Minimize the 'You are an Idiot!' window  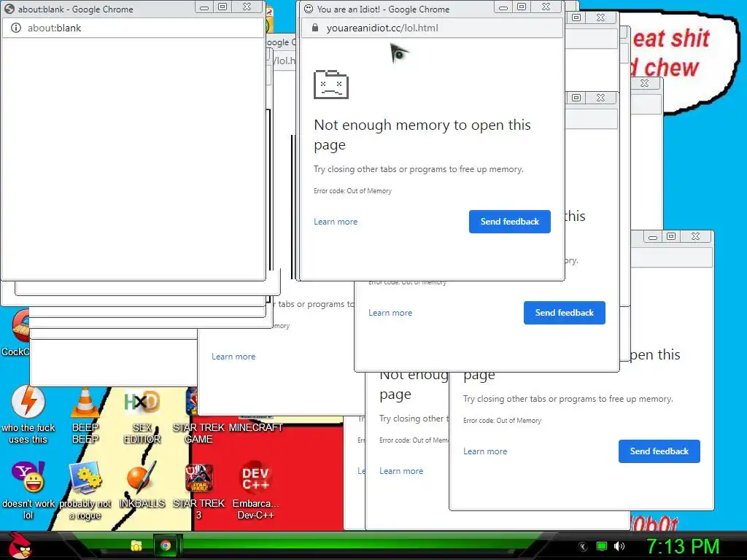click(503, 7)
